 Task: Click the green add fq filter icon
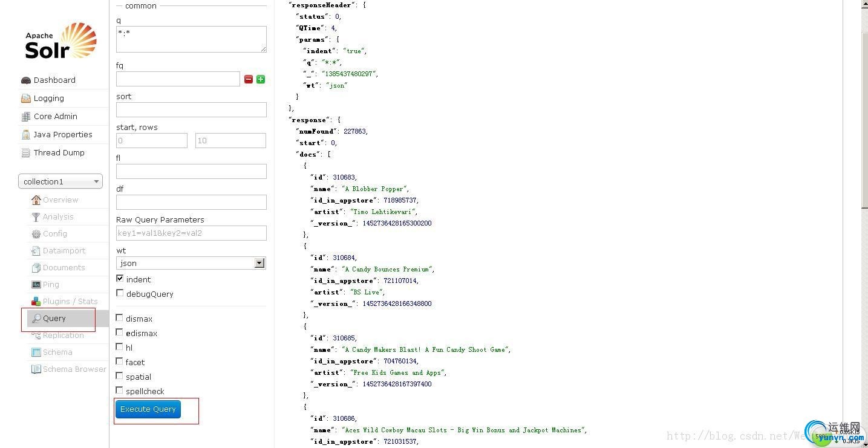pyautogui.click(x=261, y=79)
